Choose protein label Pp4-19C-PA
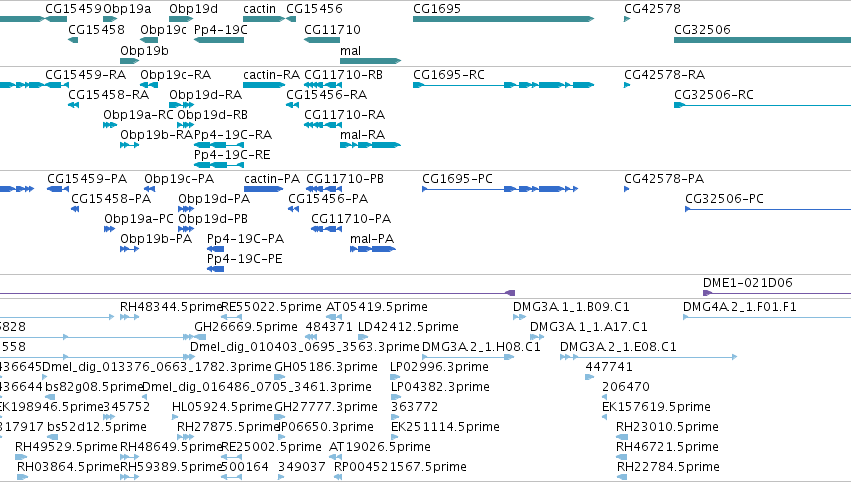851x482 pixels. (245, 238)
